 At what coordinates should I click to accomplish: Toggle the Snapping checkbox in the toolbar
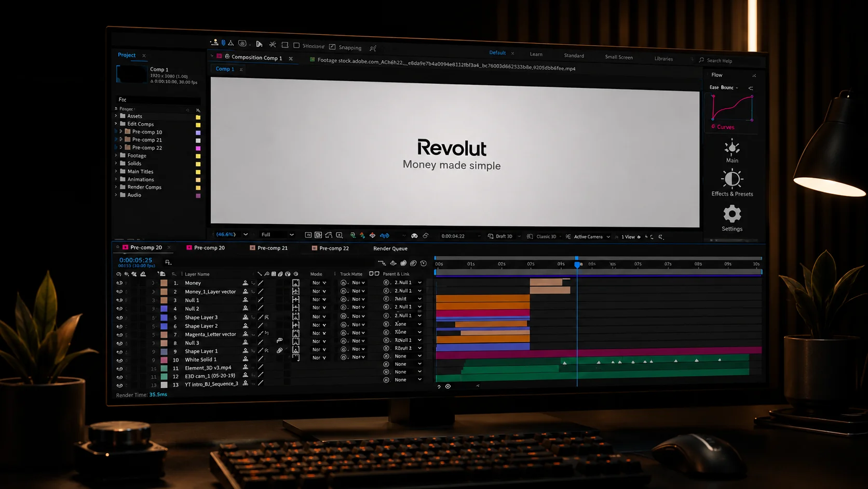(332, 47)
